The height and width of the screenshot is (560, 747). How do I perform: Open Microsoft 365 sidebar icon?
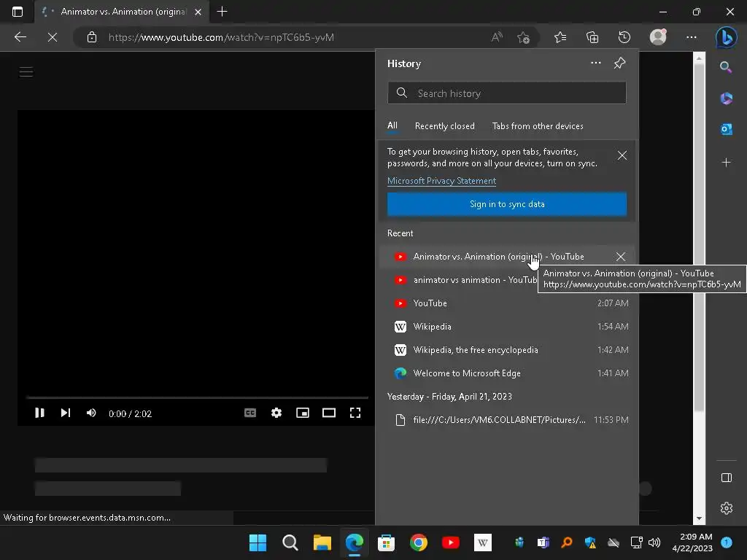pyautogui.click(x=726, y=98)
